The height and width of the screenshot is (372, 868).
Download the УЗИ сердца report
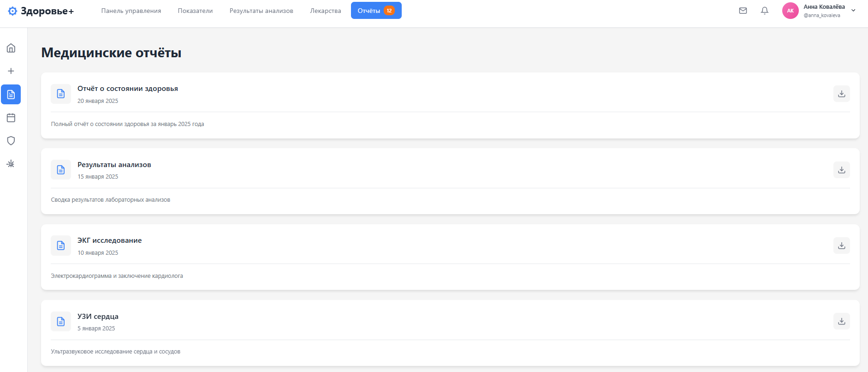pyautogui.click(x=842, y=321)
